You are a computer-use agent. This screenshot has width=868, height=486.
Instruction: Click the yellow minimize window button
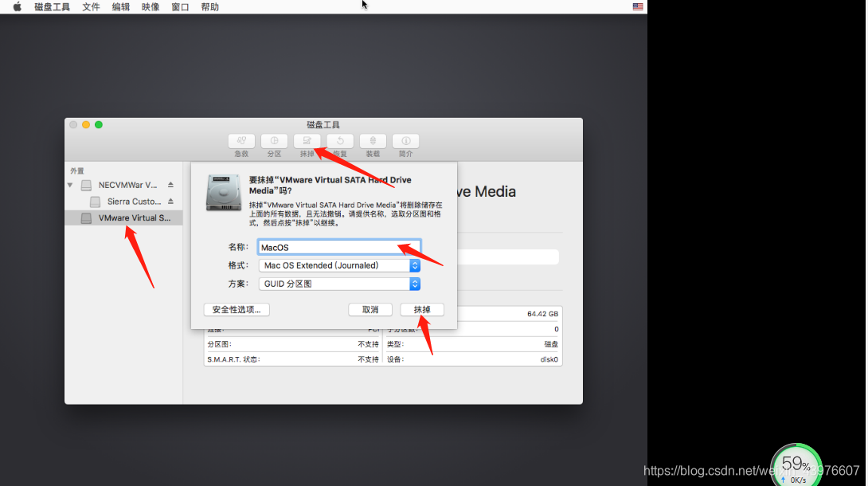coord(86,125)
